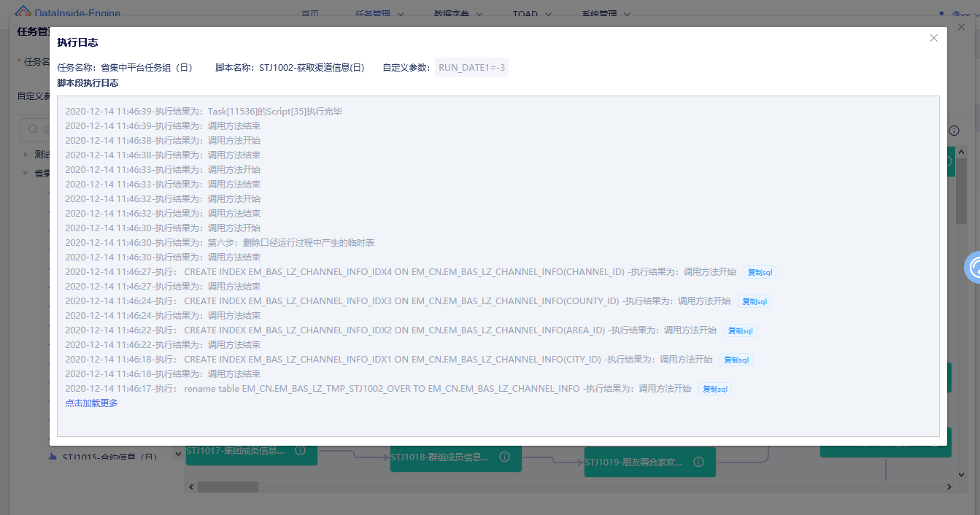Select the 11:46:33 调用方法开始 log line
Viewport: 980px width, 515px height.
click(163, 170)
